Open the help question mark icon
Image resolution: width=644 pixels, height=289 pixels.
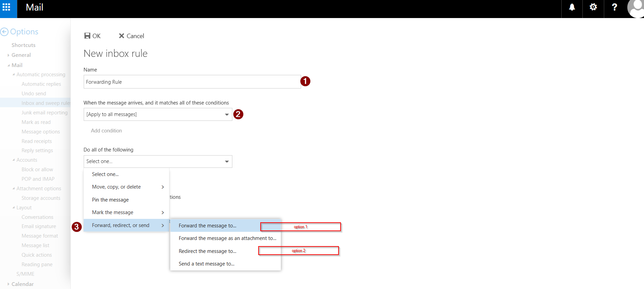[x=614, y=7]
